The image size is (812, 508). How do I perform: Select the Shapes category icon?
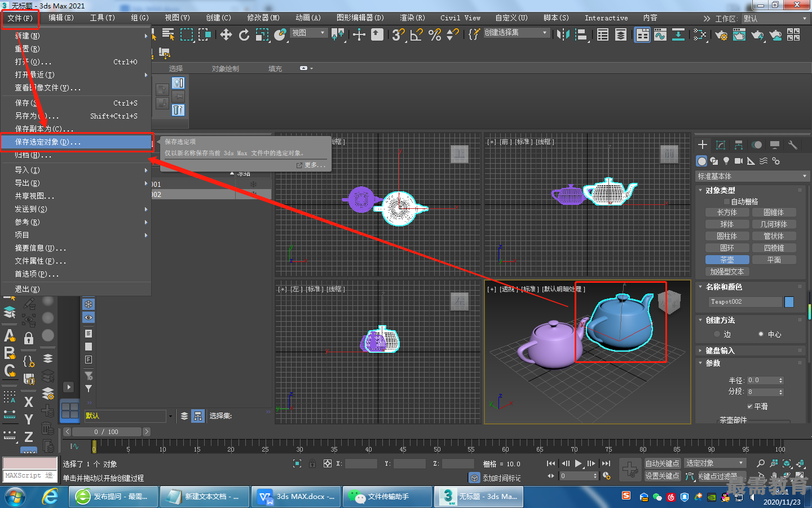click(714, 161)
